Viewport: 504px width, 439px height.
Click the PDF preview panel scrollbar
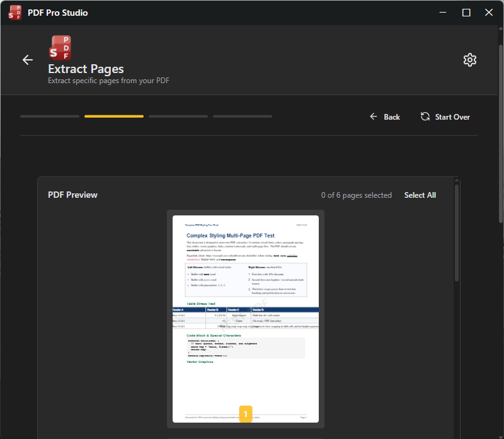(x=456, y=233)
